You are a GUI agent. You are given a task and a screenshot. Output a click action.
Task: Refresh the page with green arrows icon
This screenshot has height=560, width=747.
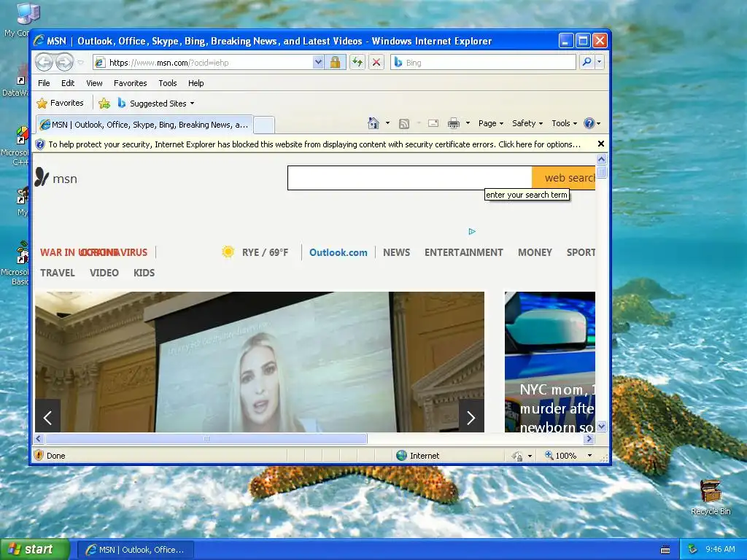[357, 63]
